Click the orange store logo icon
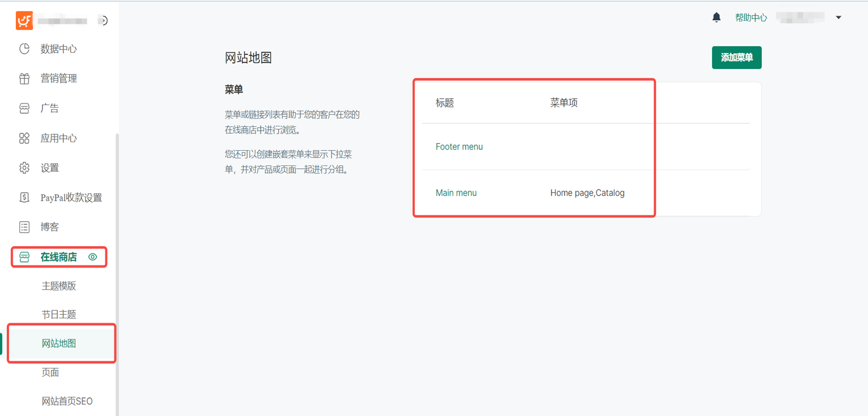Screen dimensions: 868x416 click(24, 20)
